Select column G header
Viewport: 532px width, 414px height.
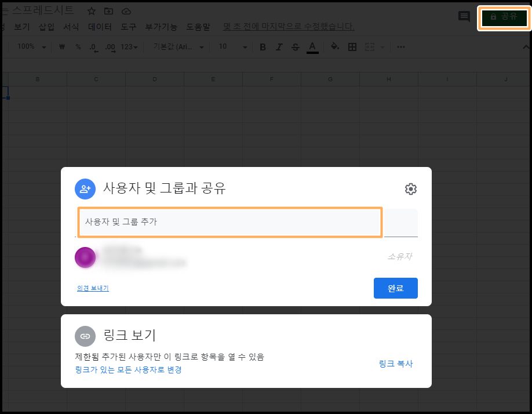click(x=330, y=79)
